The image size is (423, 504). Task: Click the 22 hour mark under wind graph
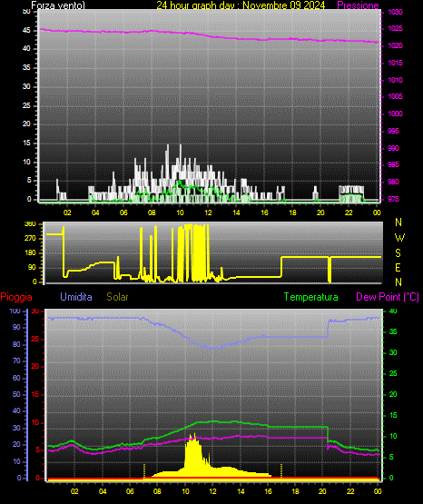tap(349, 212)
